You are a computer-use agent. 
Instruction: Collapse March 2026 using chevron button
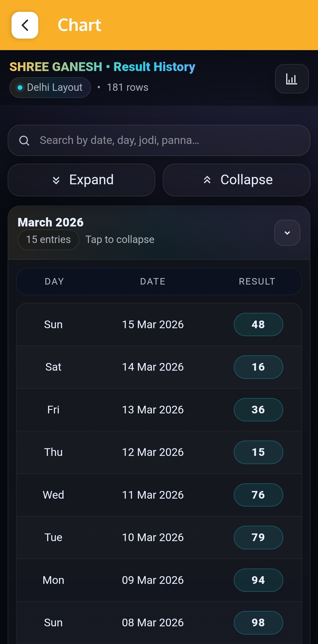coord(287,233)
